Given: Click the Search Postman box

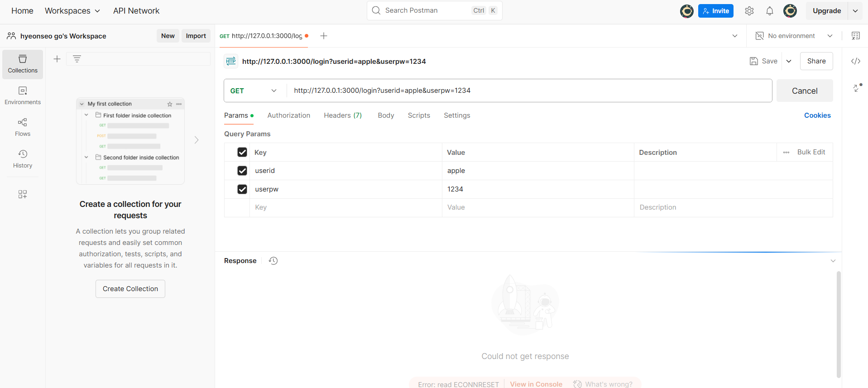Looking at the screenshot, I should 435,10.
